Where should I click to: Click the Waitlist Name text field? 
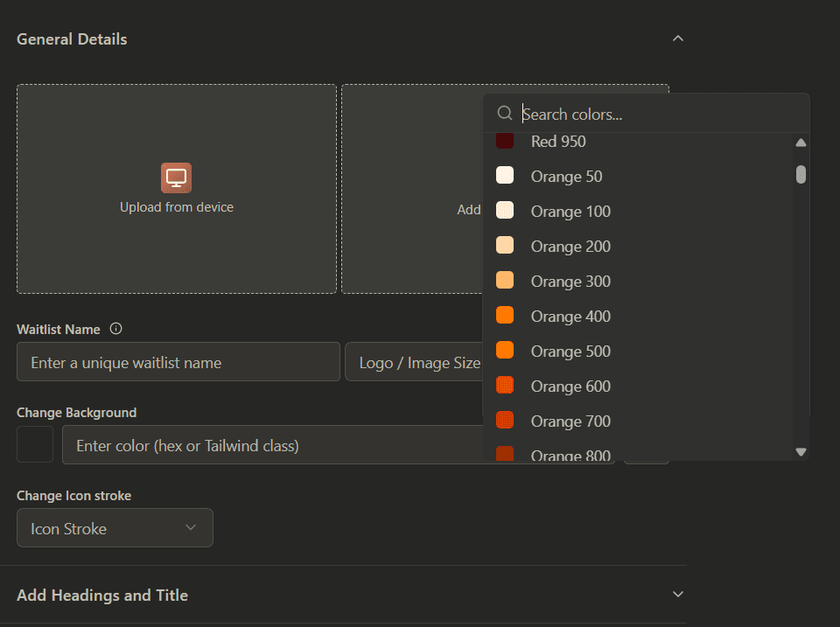[178, 362]
